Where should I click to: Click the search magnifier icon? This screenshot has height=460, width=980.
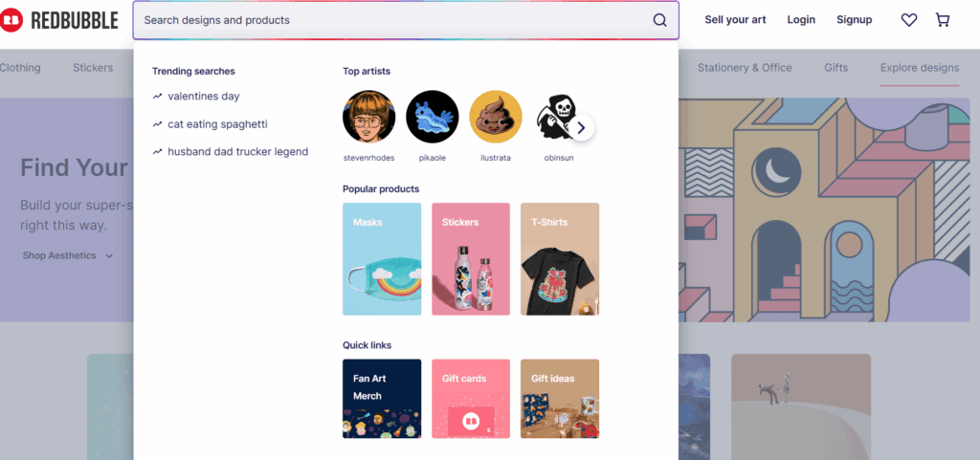click(x=660, y=20)
